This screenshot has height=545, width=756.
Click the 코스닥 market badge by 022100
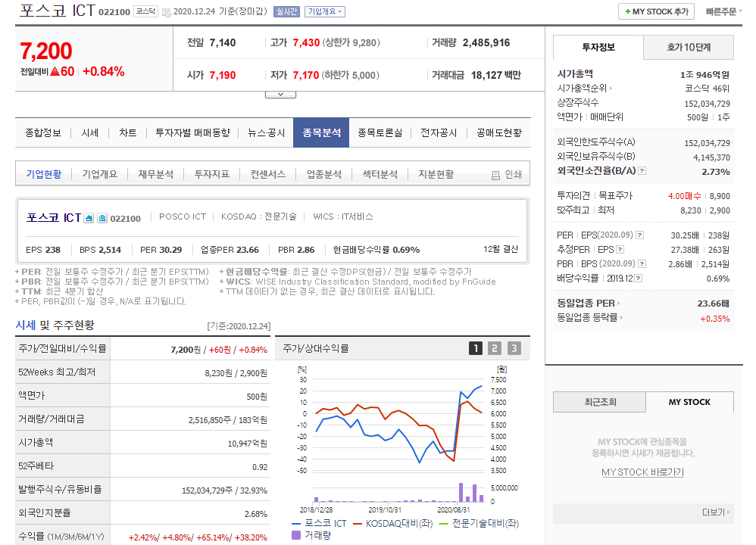pyautogui.click(x=145, y=11)
